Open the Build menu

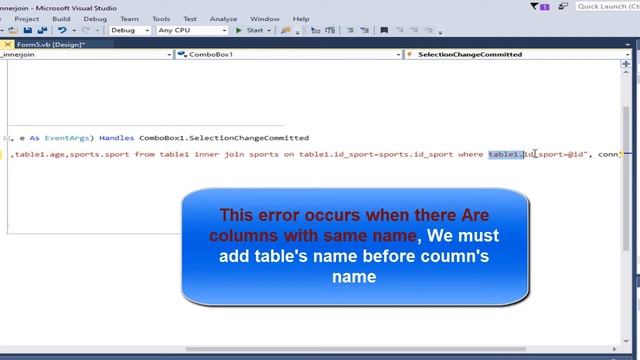coord(61,19)
